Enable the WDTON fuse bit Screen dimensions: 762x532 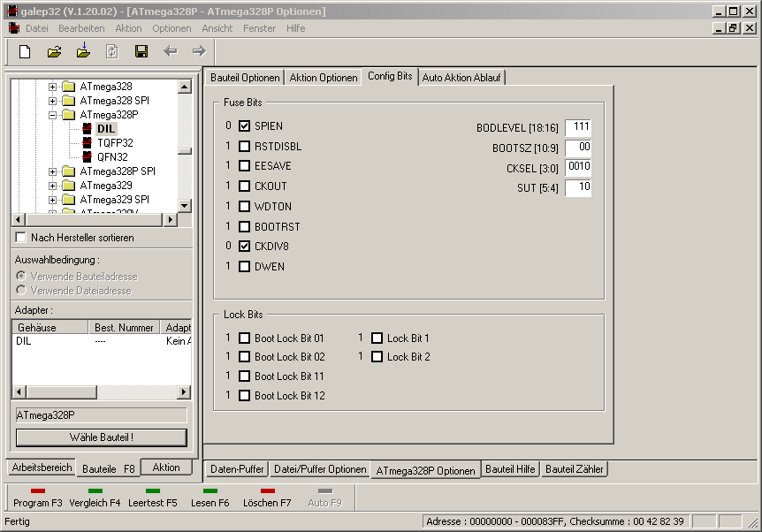click(x=245, y=207)
